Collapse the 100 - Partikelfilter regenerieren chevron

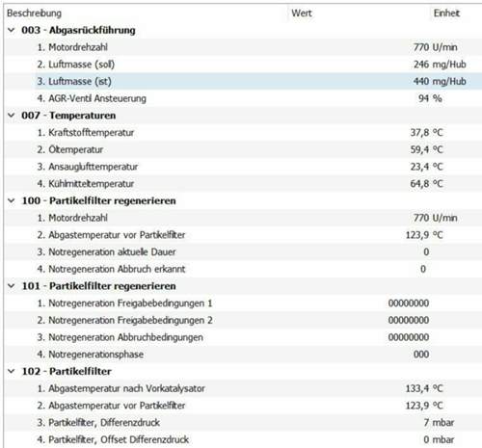click(12, 200)
